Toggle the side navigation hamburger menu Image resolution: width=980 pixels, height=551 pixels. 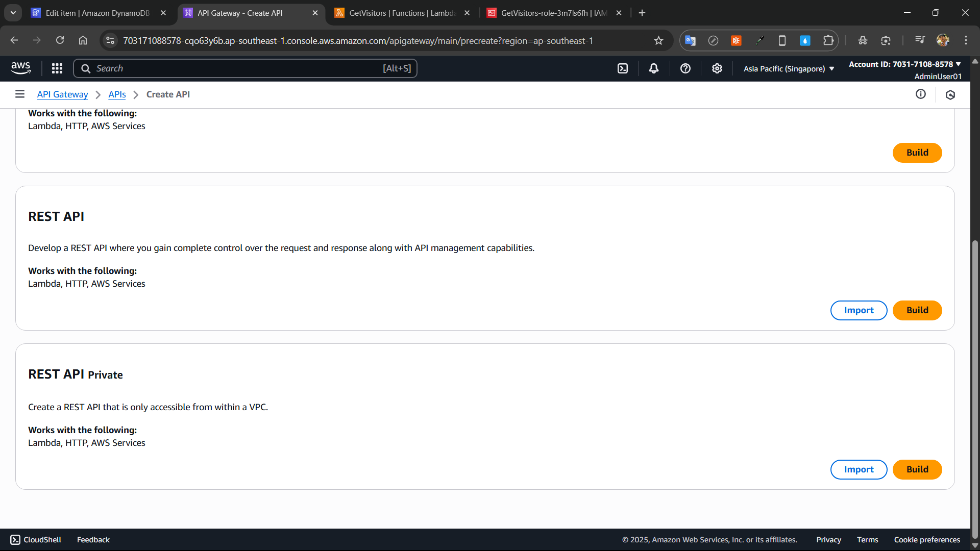click(20, 94)
